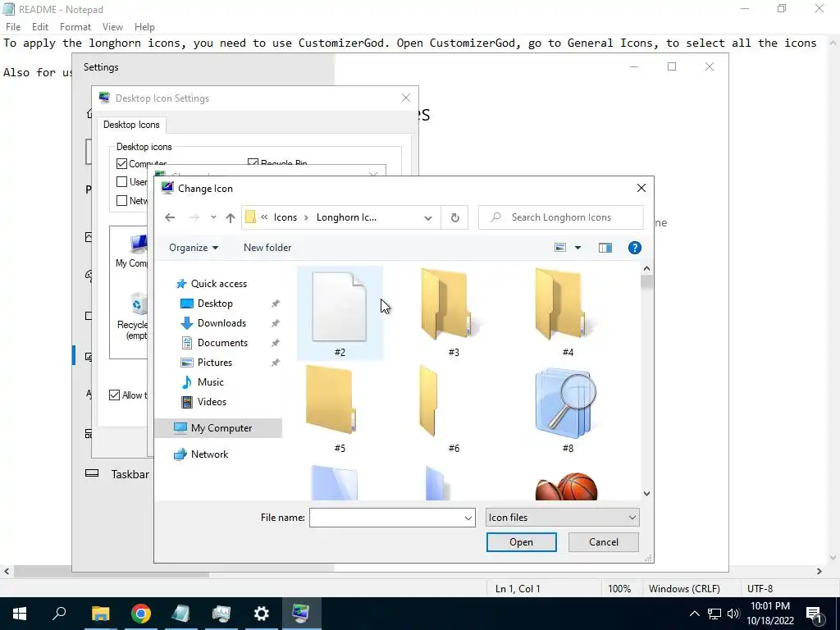The height and width of the screenshot is (630, 840).
Task: Go up one folder level
Action: click(x=231, y=217)
